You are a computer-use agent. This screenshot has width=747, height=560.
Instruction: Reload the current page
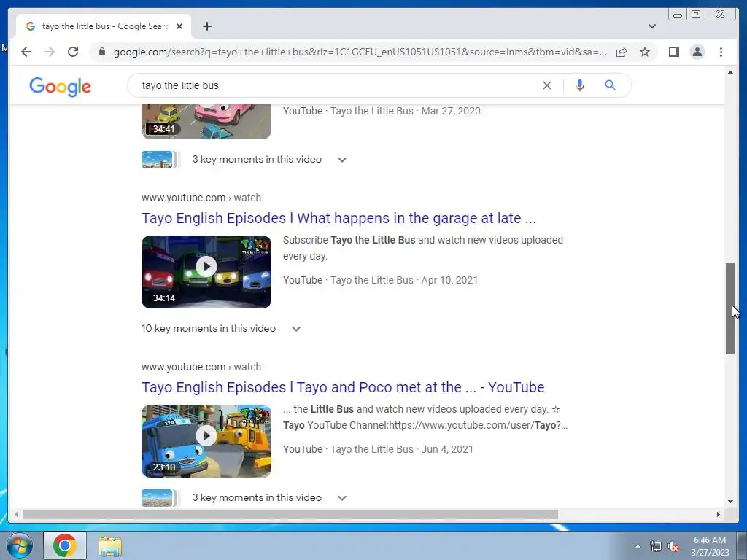73,52
